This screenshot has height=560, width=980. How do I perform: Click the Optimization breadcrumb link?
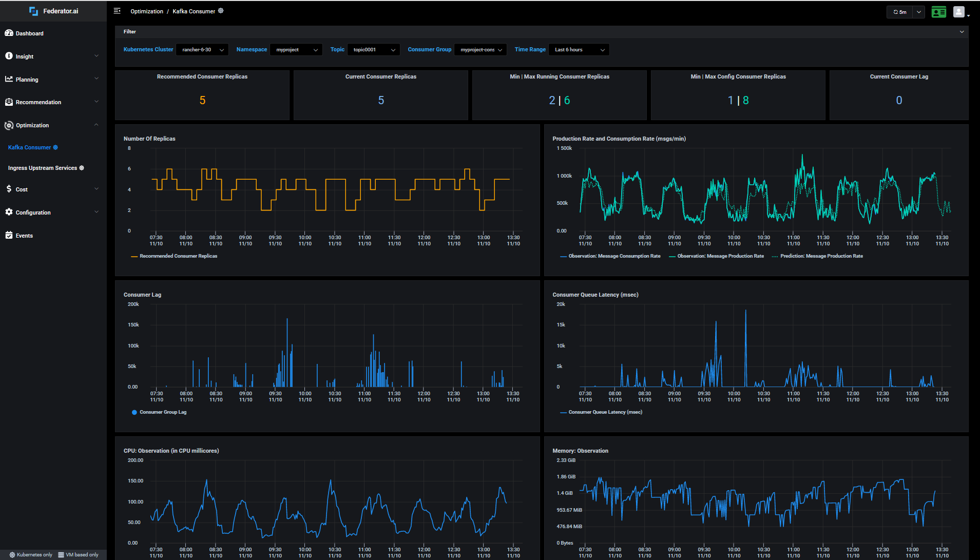(x=147, y=11)
